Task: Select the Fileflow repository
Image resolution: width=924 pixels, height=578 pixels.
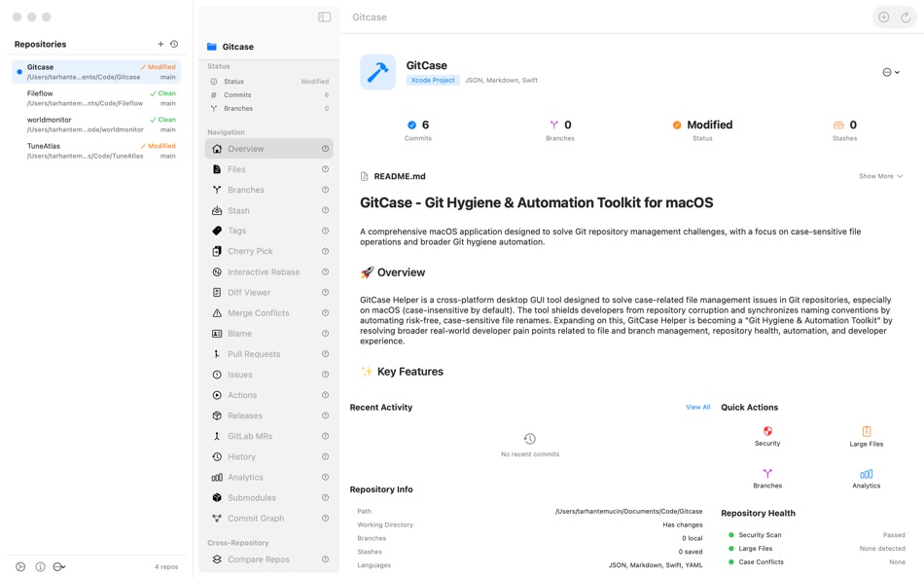Action: pyautogui.click(x=96, y=98)
